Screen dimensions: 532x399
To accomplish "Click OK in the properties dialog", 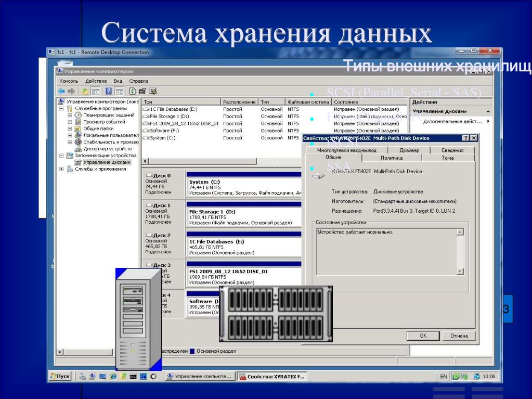I will (x=423, y=336).
